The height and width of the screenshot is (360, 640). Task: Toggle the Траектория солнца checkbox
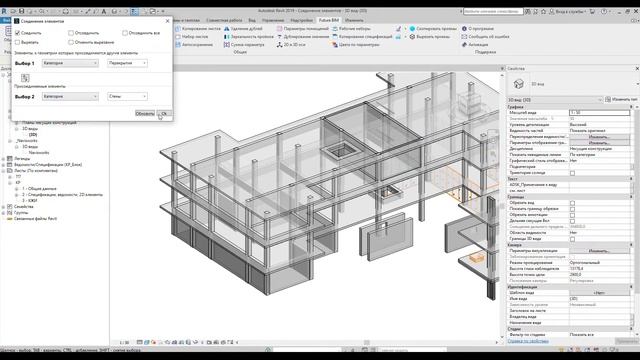(572, 173)
